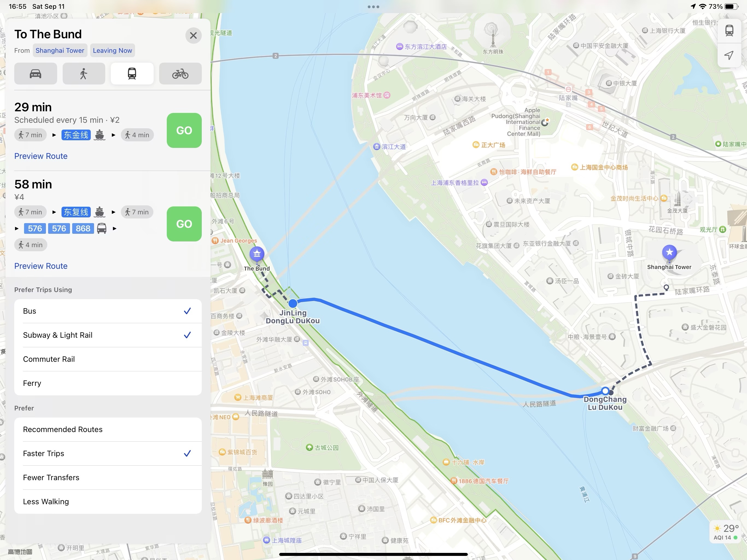Toggle Subway & Light Rail preference

pyautogui.click(x=108, y=335)
